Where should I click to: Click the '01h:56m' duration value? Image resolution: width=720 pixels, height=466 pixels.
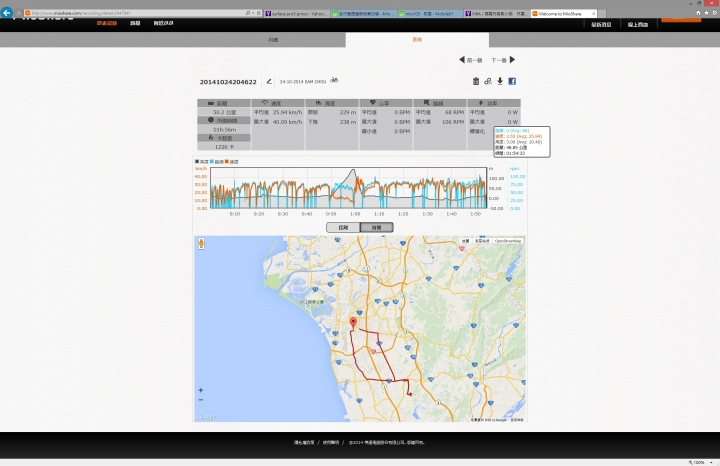tap(225, 129)
